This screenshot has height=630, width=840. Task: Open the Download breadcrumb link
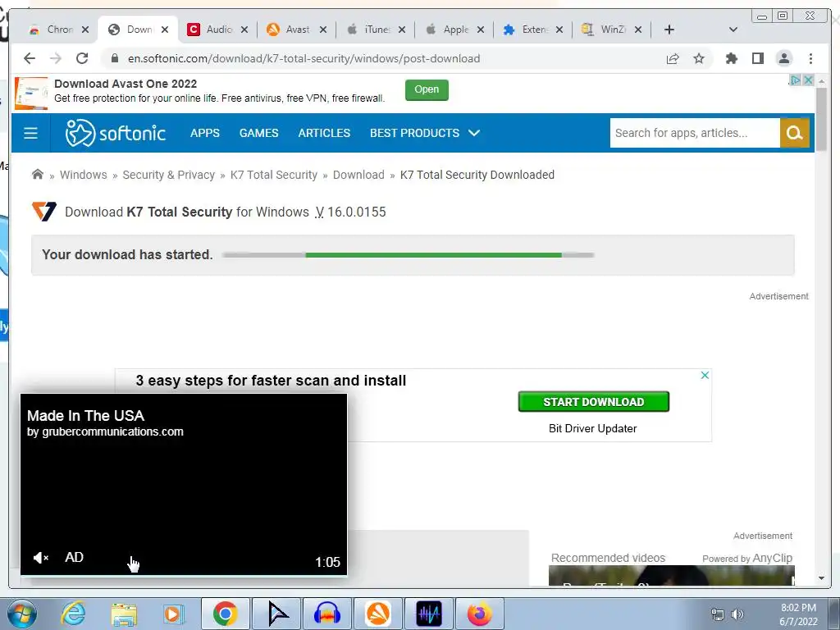pyautogui.click(x=358, y=175)
